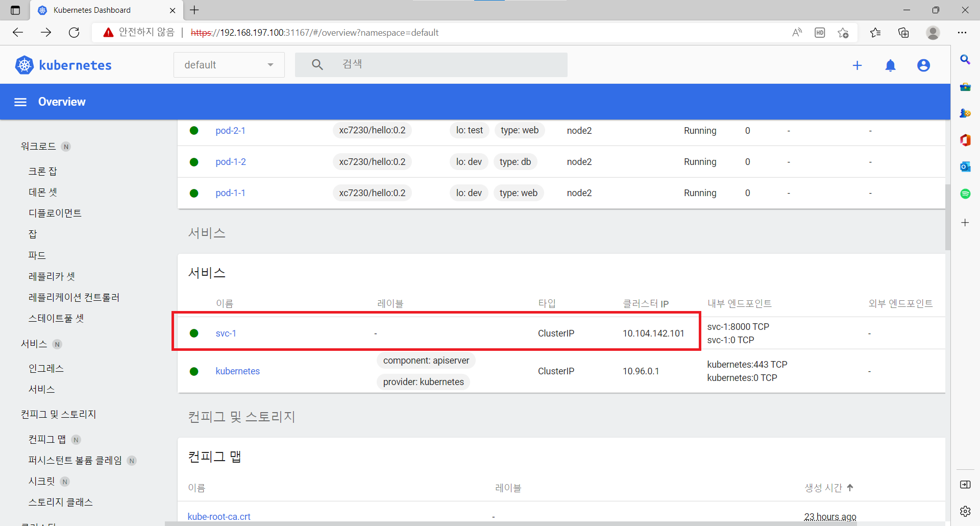Click the not-secure warning icon
Screen dimensions: 980x526
(x=108, y=33)
